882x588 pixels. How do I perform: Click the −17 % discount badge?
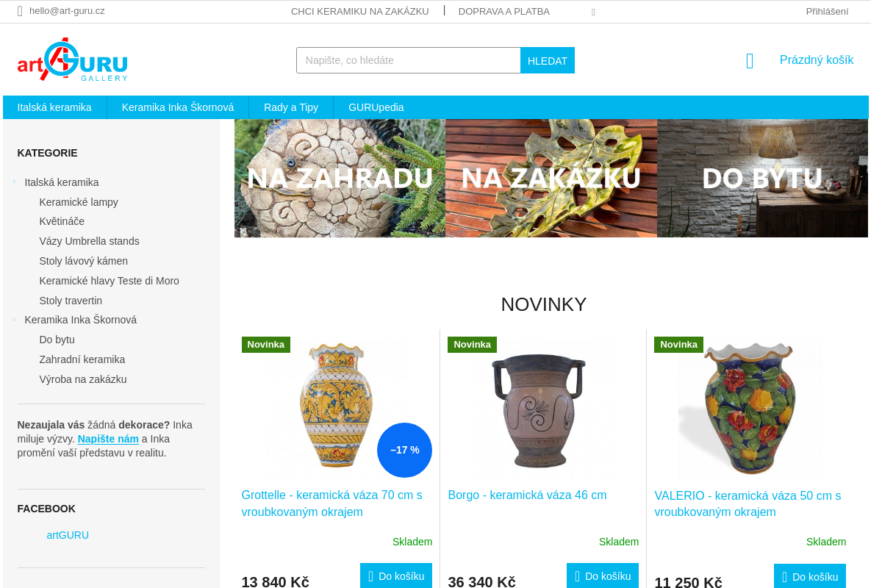[404, 450]
